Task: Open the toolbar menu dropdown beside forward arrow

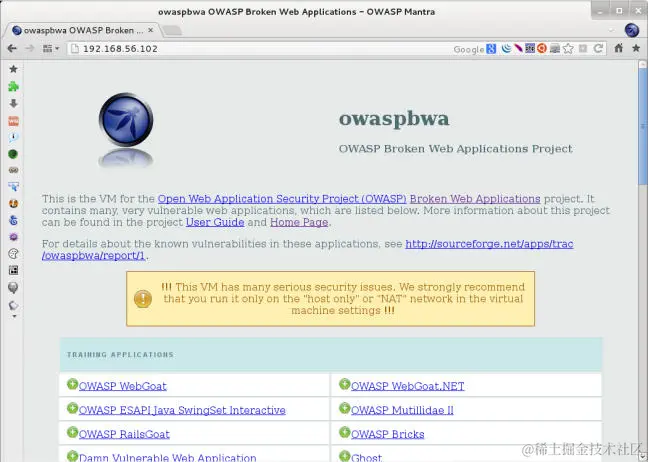Action: tap(50, 49)
